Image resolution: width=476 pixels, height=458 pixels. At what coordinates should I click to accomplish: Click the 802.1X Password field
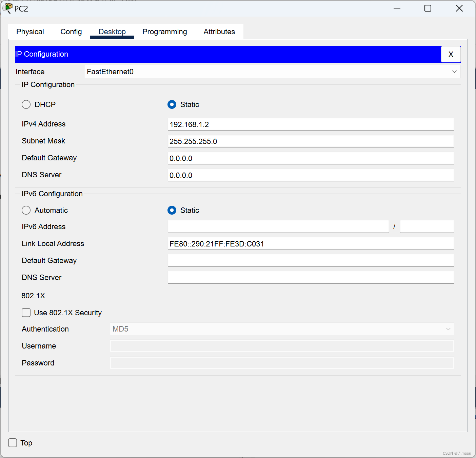point(282,363)
